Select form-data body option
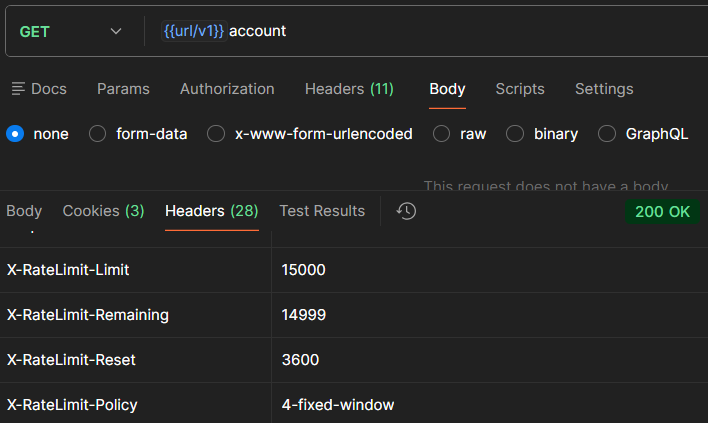This screenshot has width=708, height=423. 98,134
